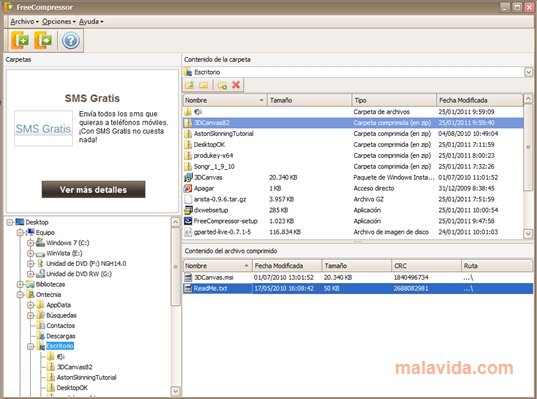Open the Opciones menu
Viewport: 537px width, 399px height.
(59, 22)
